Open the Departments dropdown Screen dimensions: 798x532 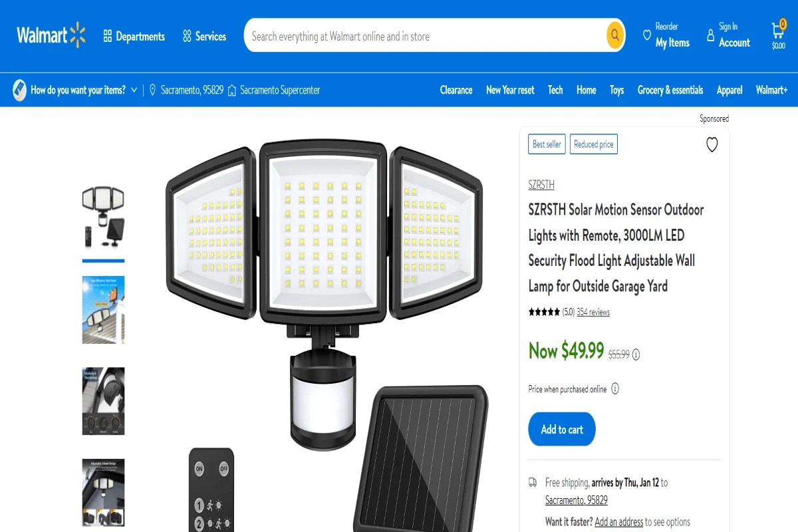134,37
